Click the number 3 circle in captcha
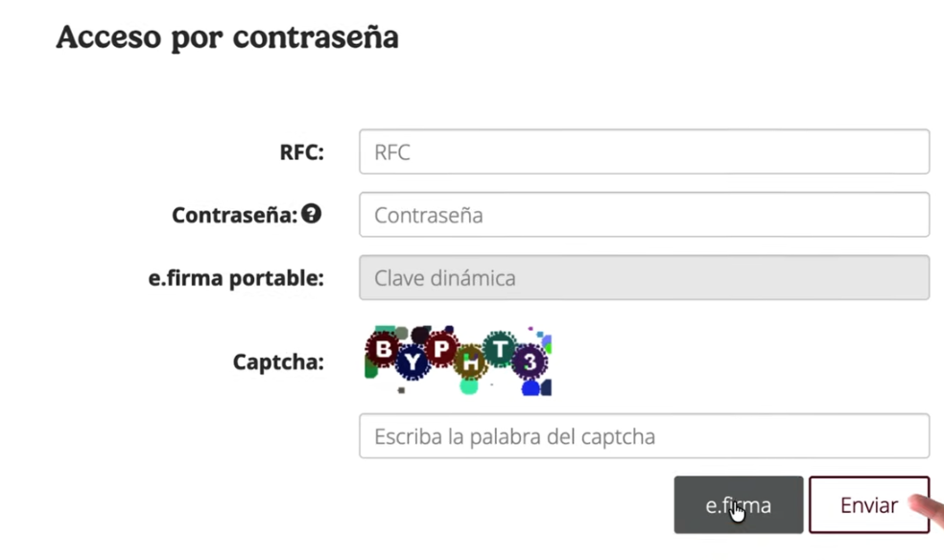The image size is (944, 560). 529,362
